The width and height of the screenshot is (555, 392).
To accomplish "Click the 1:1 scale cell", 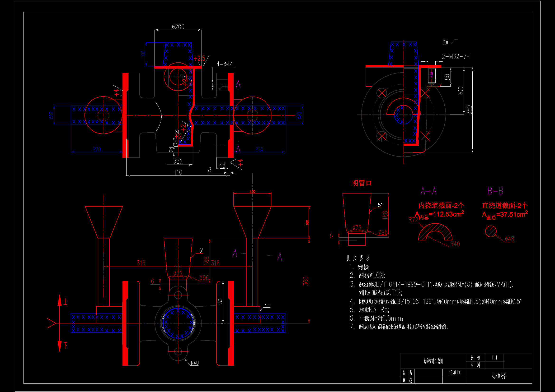I will pos(494,358).
